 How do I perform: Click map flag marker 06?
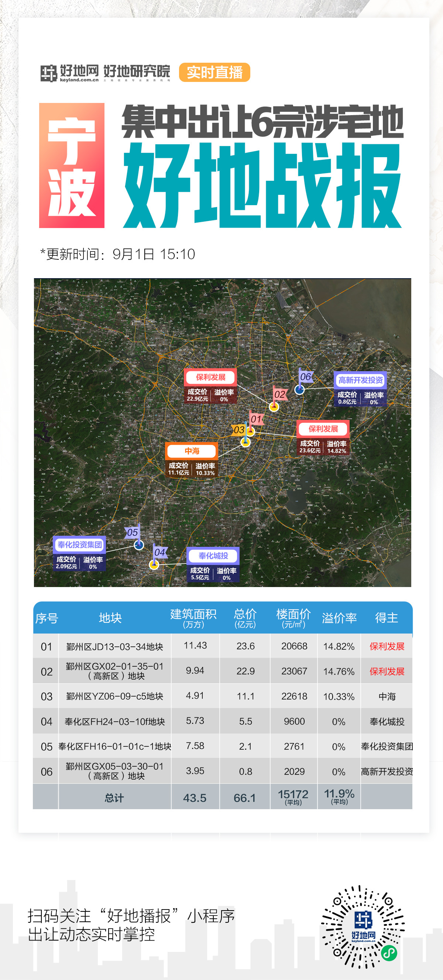pyautogui.click(x=305, y=377)
